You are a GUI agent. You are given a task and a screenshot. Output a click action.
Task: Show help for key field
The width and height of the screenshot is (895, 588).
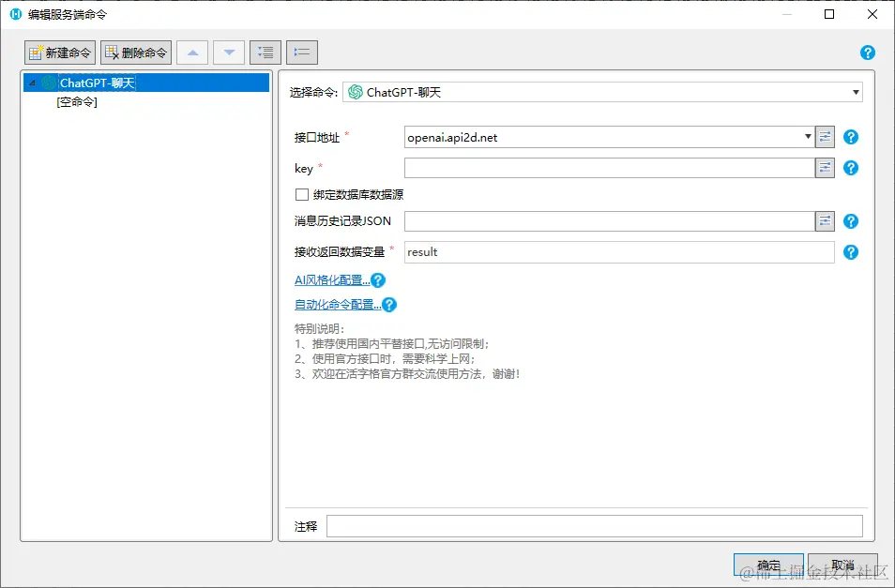851,168
